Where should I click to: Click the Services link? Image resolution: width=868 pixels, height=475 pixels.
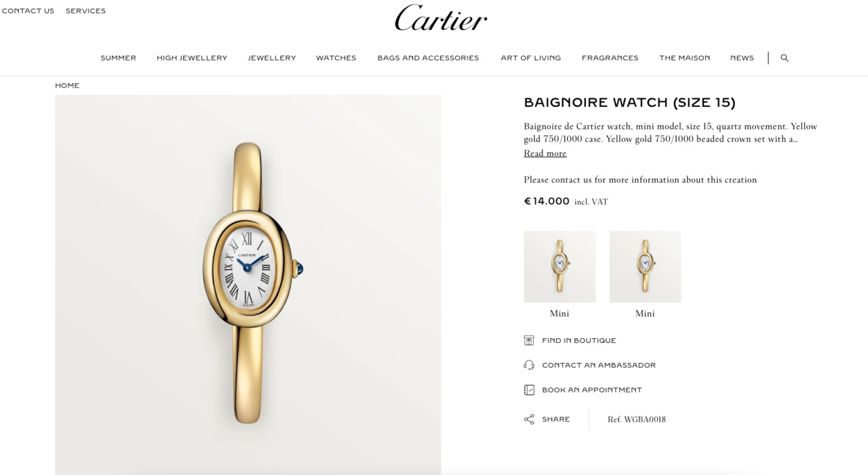tap(85, 11)
